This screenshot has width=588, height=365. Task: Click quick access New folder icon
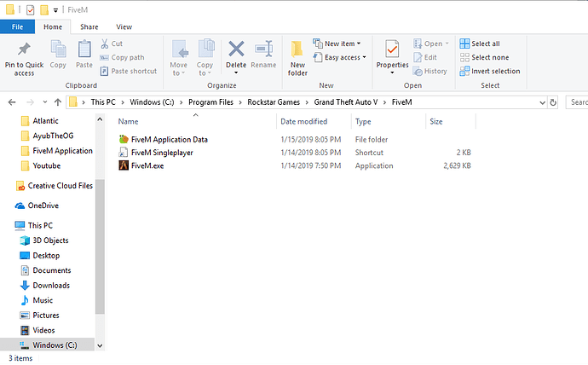[x=44, y=9]
